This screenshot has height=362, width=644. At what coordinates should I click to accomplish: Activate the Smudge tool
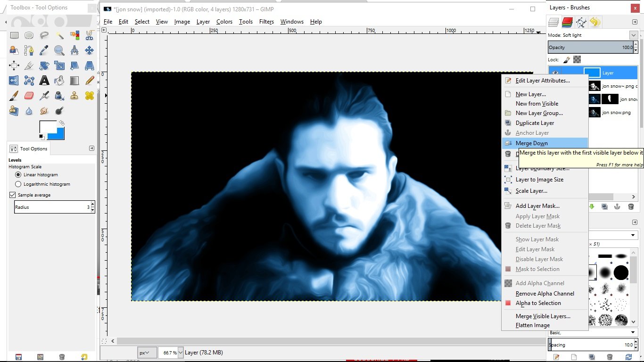[x=44, y=111]
